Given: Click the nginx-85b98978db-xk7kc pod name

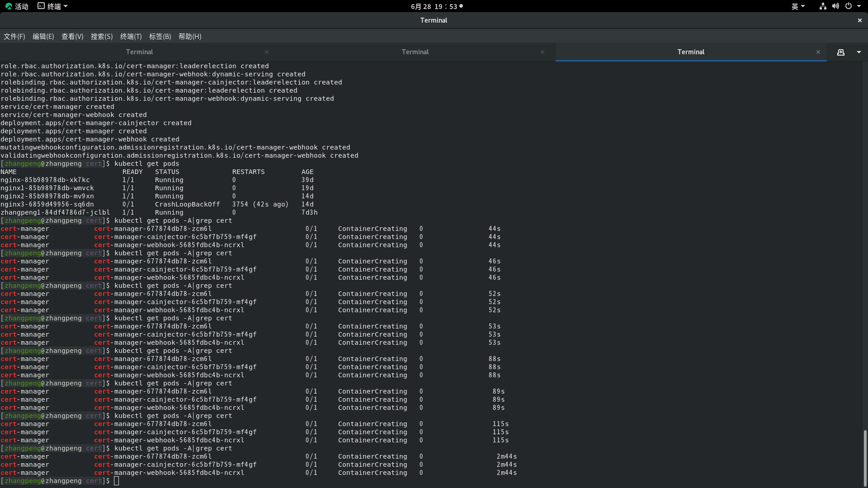Looking at the screenshot, I should point(45,180).
